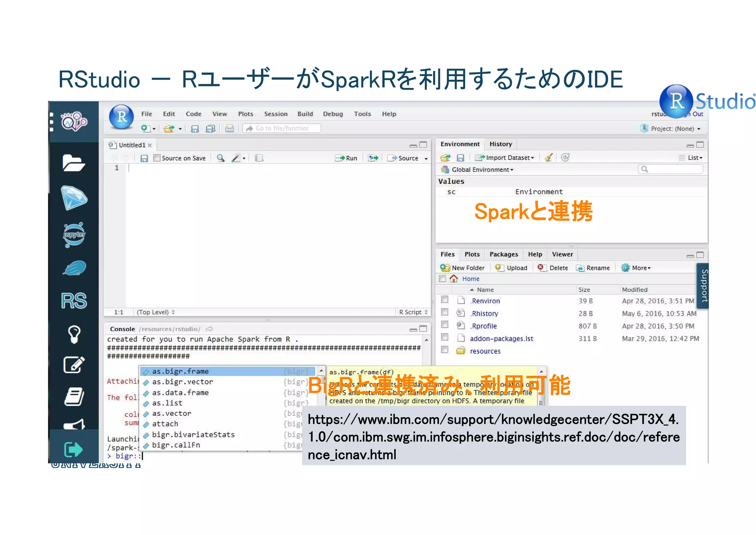Click the find magnifier in editor toolbar

tap(220, 158)
